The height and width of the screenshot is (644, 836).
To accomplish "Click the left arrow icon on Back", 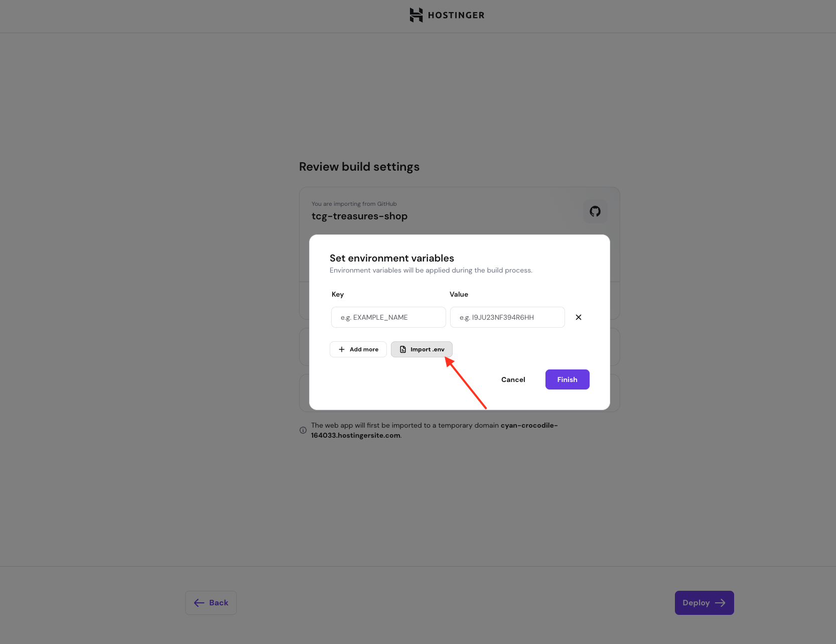I will pos(199,603).
